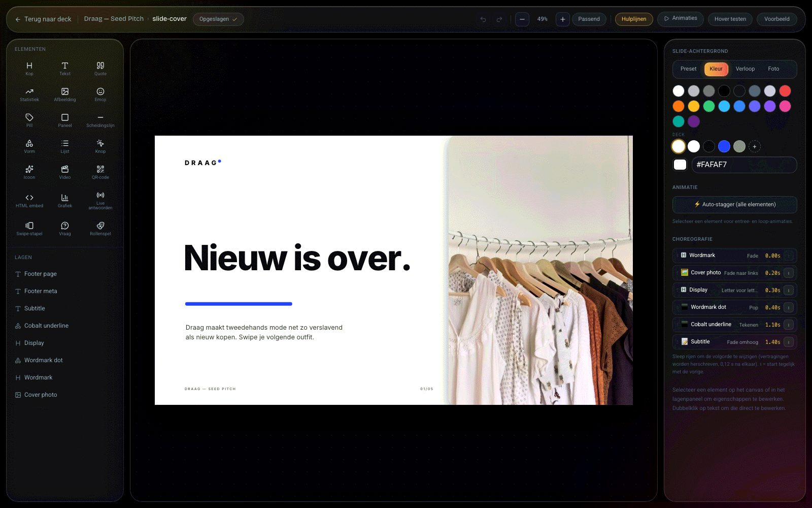Select the Subtitle layer in Lagen

pyautogui.click(x=65, y=308)
